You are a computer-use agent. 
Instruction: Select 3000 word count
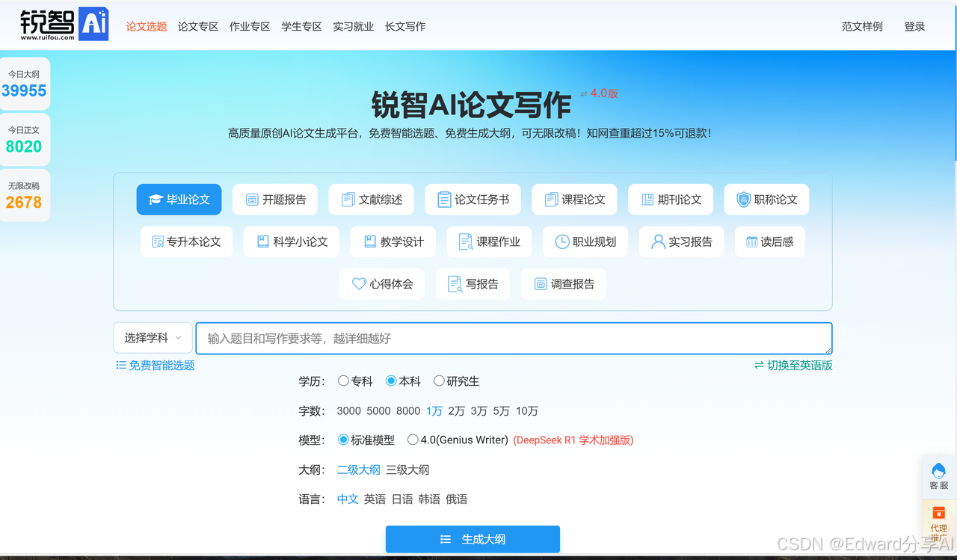349,410
